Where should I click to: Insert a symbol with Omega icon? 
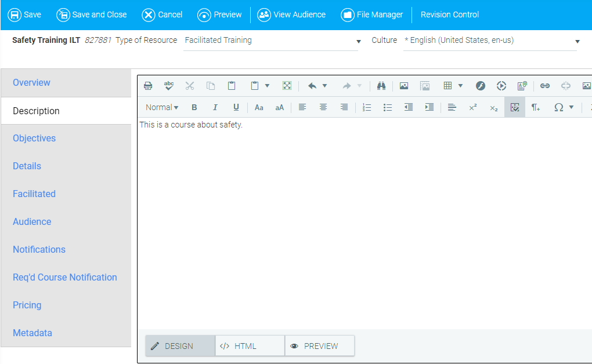[x=559, y=107]
